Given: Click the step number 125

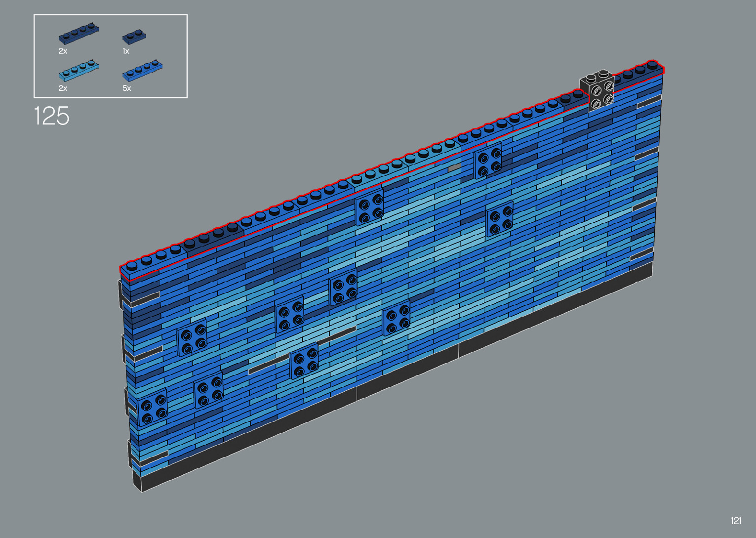Looking at the screenshot, I should click(x=51, y=116).
